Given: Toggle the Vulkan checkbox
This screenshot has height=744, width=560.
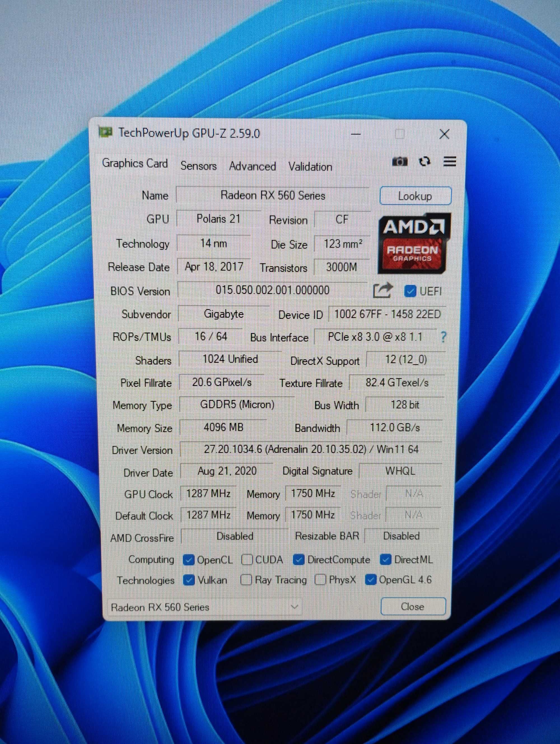Looking at the screenshot, I should (x=189, y=580).
